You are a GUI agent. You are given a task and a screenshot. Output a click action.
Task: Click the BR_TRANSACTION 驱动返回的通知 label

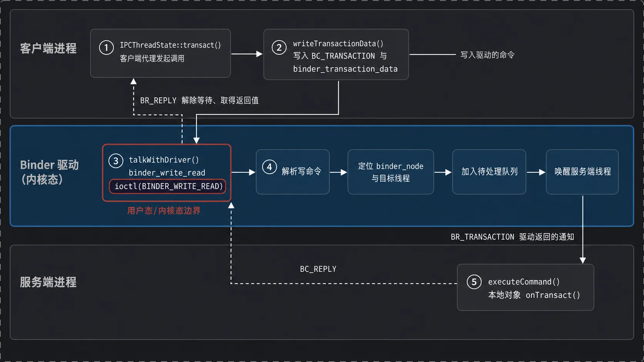(x=512, y=237)
